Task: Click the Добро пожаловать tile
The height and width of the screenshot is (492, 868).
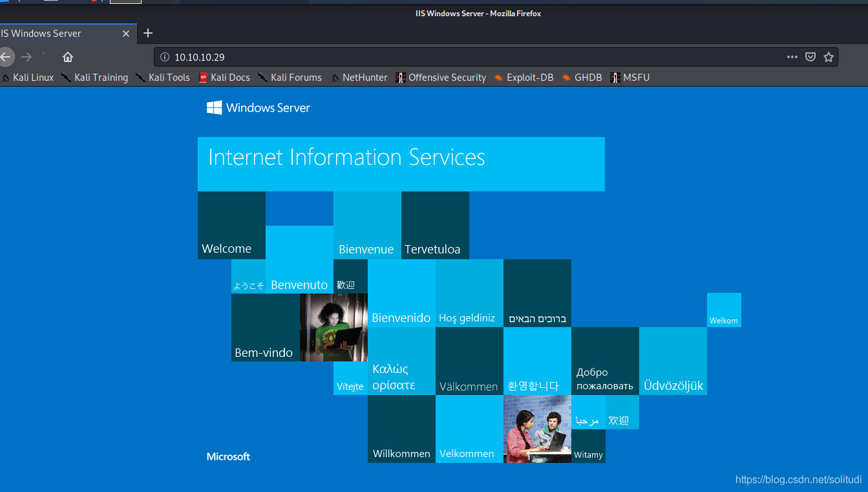Action: [x=605, y=361]
